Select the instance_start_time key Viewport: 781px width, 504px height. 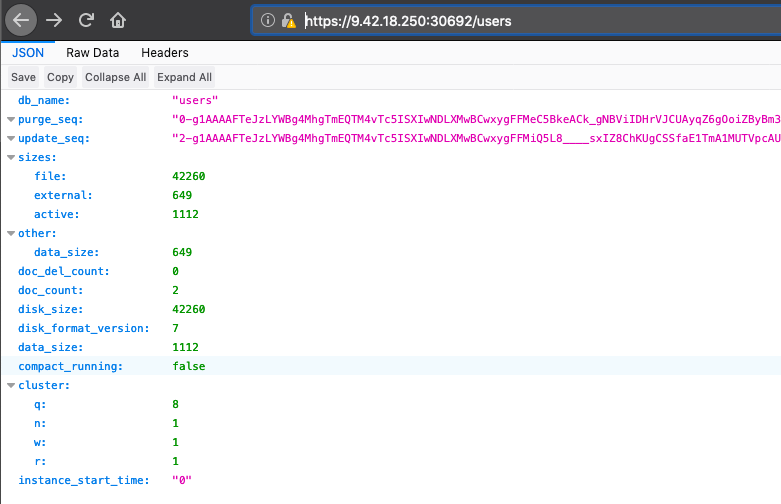click(84, 481)
